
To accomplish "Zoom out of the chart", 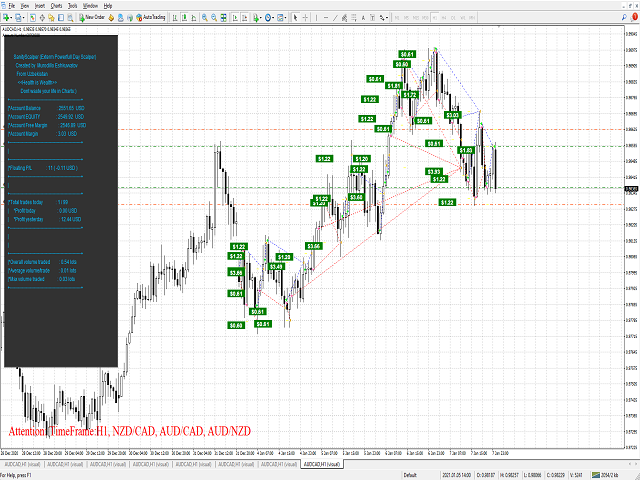I will point(214,18).
